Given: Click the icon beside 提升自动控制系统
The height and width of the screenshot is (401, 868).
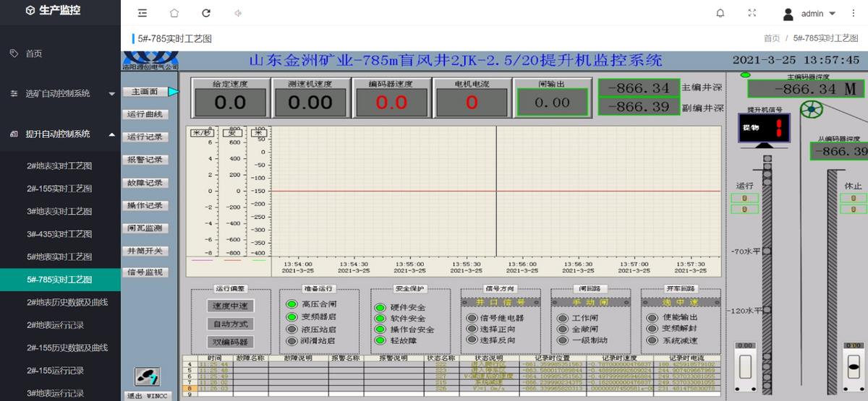Looking at the screenshot, I should (x=14, y=134).
